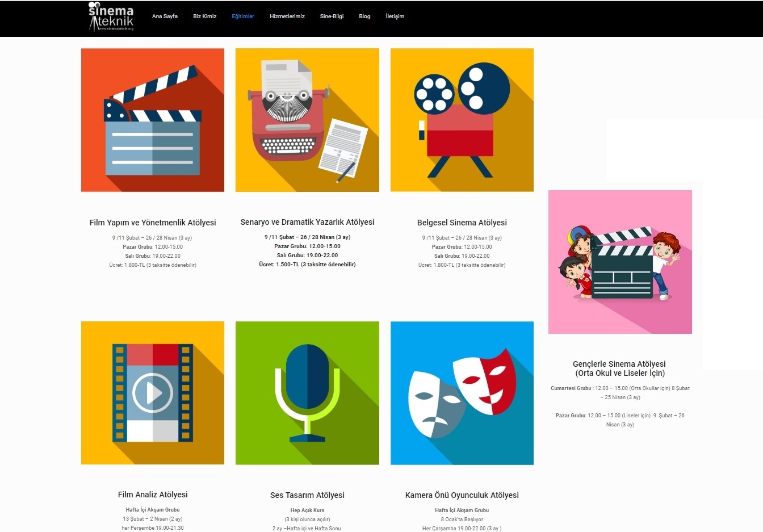Click Belgesel Sinema Atölyesi heading
This screenshot has height=532, width=763.
coord(462,223)
